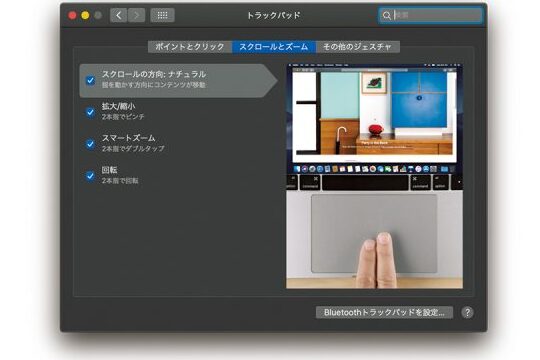Click 2本指でダブルタップ description text
540x360 pixels.
(x=133, y=148)
